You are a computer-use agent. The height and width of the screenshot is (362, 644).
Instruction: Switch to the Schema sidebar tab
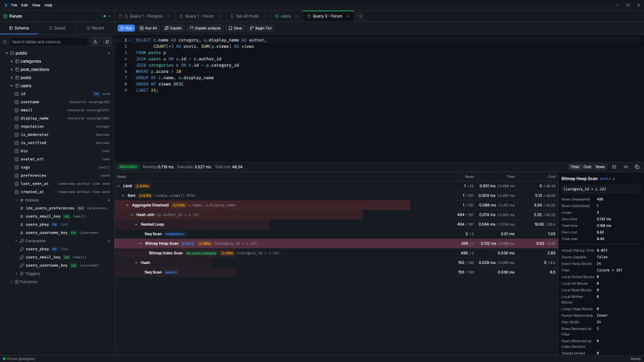click(x=19, y=28)
